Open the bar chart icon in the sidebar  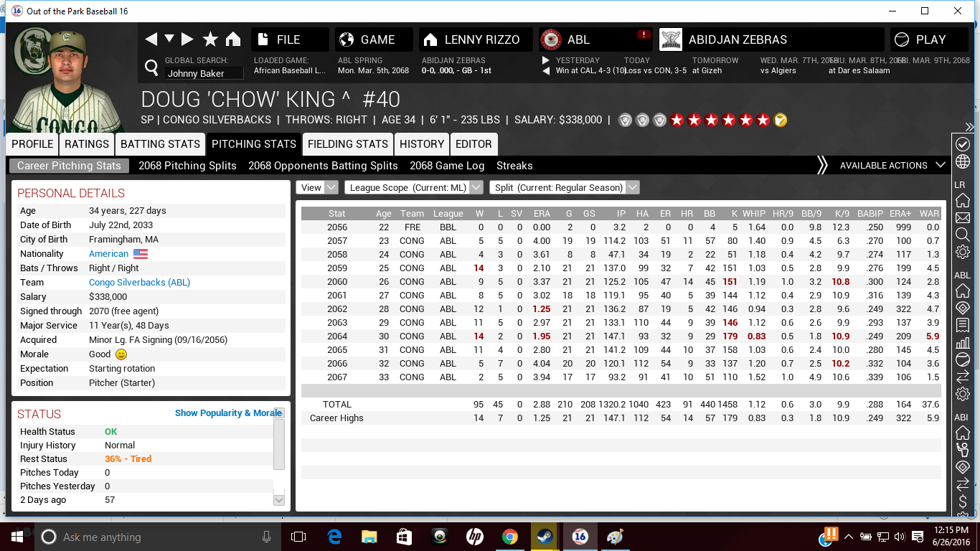click(x=963, y=342)
